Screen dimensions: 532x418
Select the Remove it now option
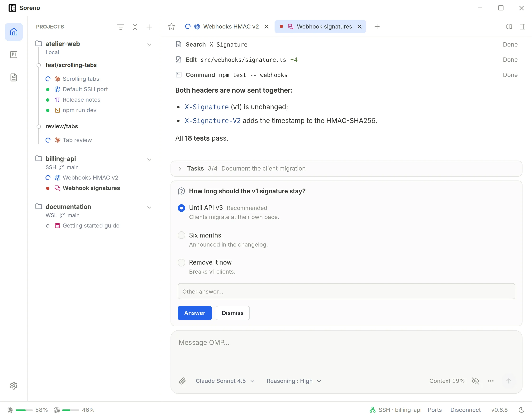click(x=181, y=263)
